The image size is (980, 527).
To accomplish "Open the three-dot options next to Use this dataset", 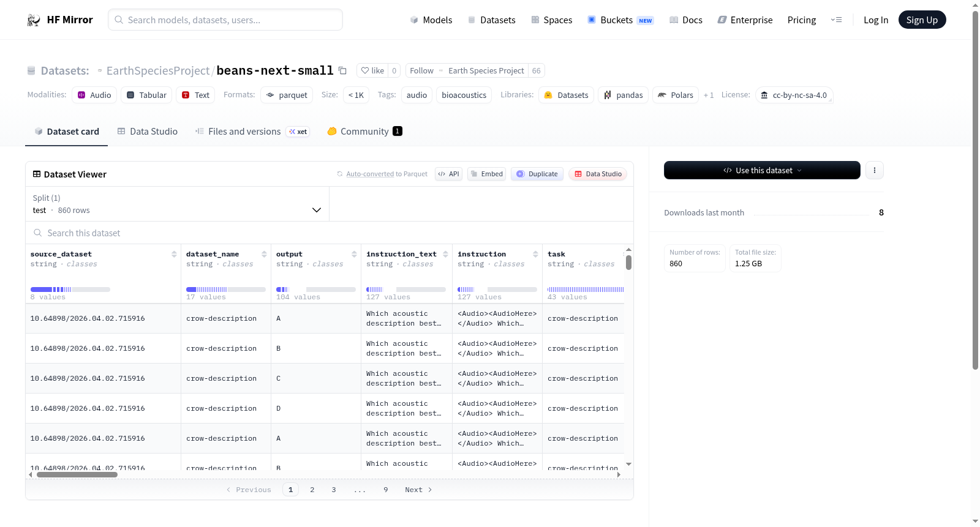I will point(875,170).
